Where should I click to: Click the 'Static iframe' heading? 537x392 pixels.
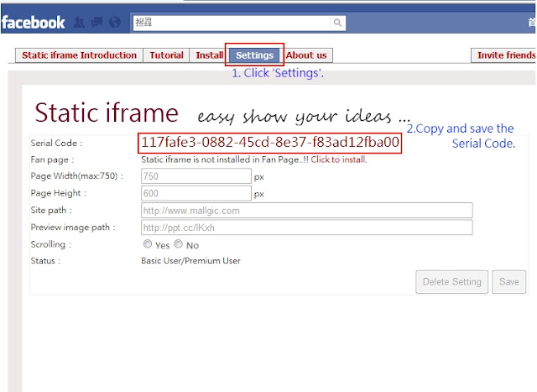tap(107, 112)
